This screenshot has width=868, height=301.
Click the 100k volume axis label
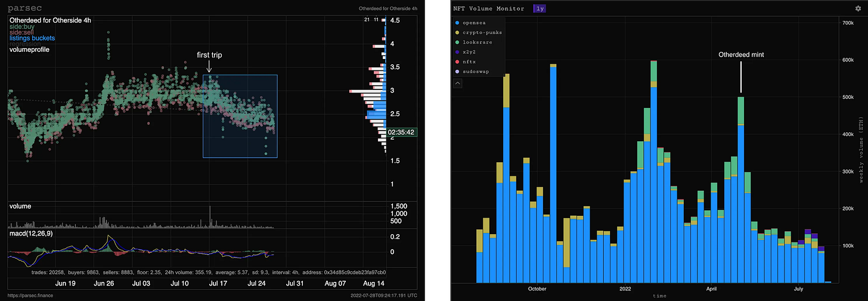point(848,246)
